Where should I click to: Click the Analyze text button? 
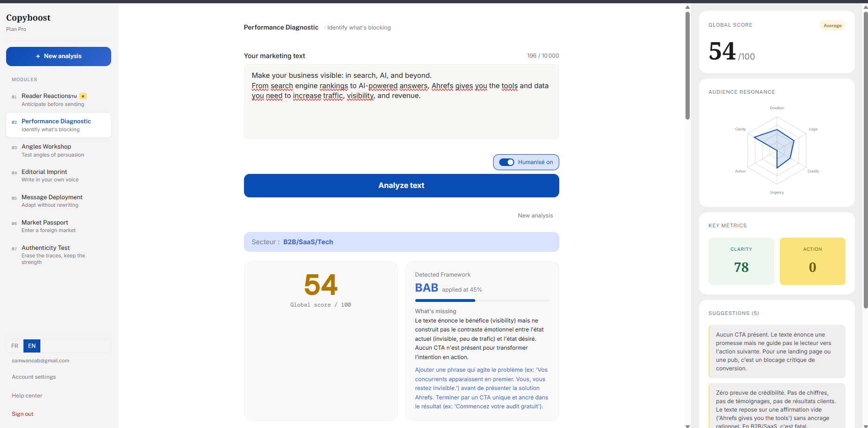tap(402, 186)
